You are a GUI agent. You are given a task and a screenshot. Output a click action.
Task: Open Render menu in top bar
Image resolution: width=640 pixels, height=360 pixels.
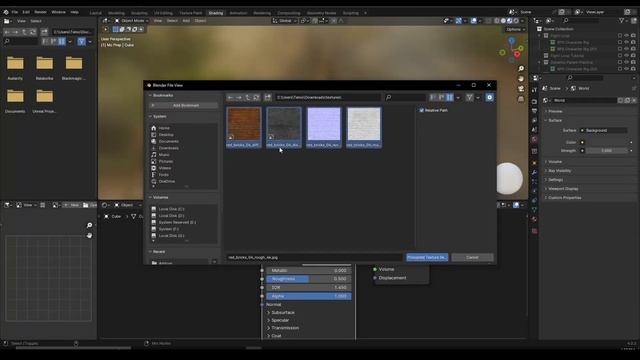pos(40,12)
